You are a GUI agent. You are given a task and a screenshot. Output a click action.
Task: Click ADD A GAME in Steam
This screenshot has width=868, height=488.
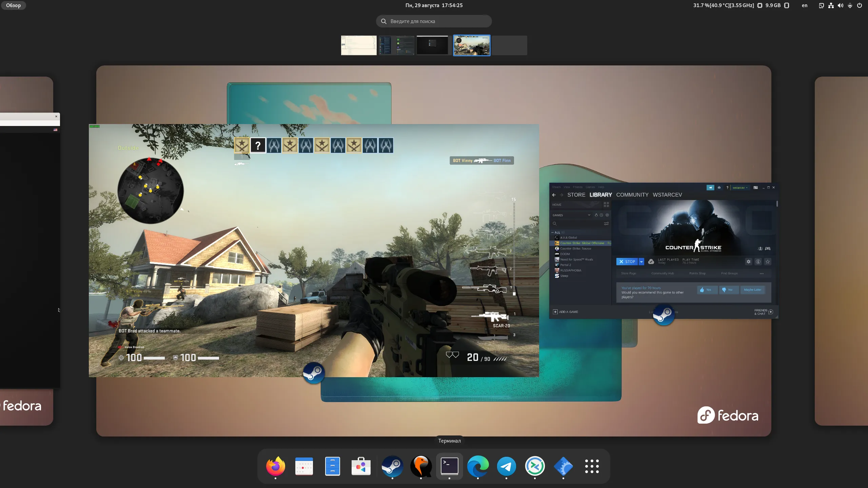565,312
